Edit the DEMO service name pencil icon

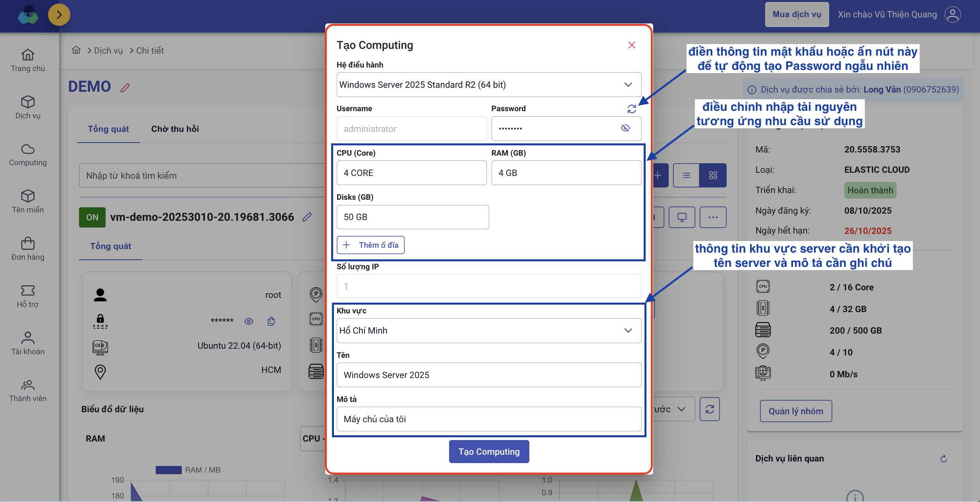coord(125,87)
